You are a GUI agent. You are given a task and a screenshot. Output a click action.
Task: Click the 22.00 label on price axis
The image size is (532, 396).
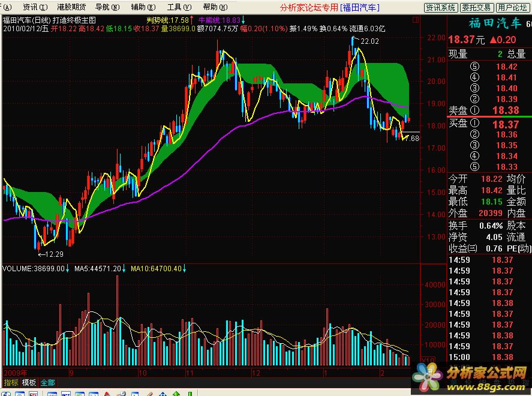436,37
